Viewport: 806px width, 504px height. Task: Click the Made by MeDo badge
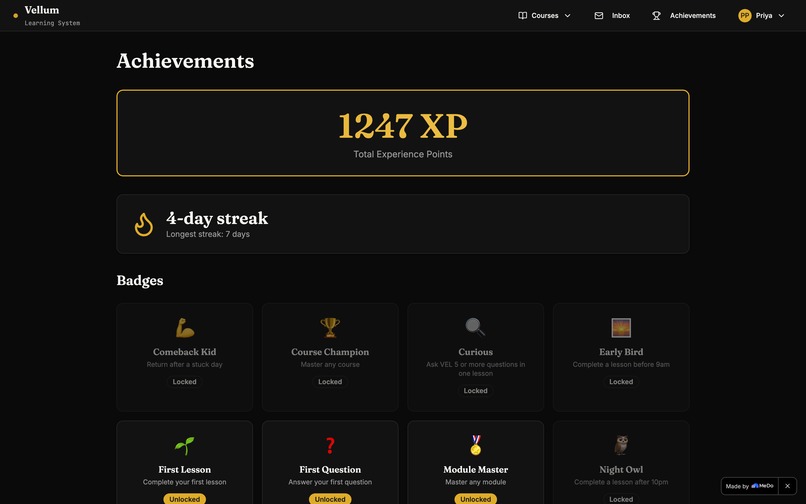point(749,486)
